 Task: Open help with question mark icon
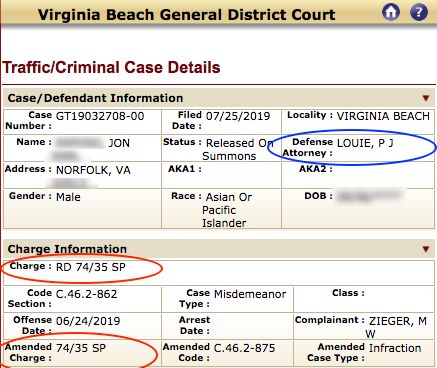click(x=419, y=13)
